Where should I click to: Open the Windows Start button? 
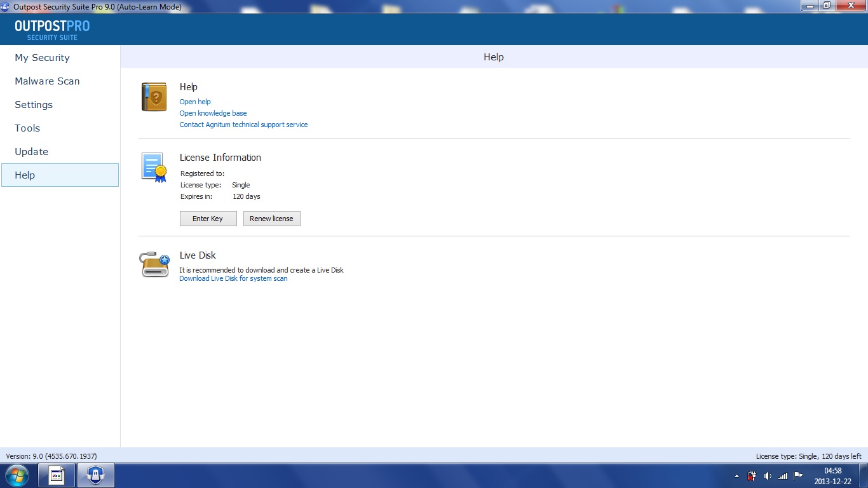(17, 475)
